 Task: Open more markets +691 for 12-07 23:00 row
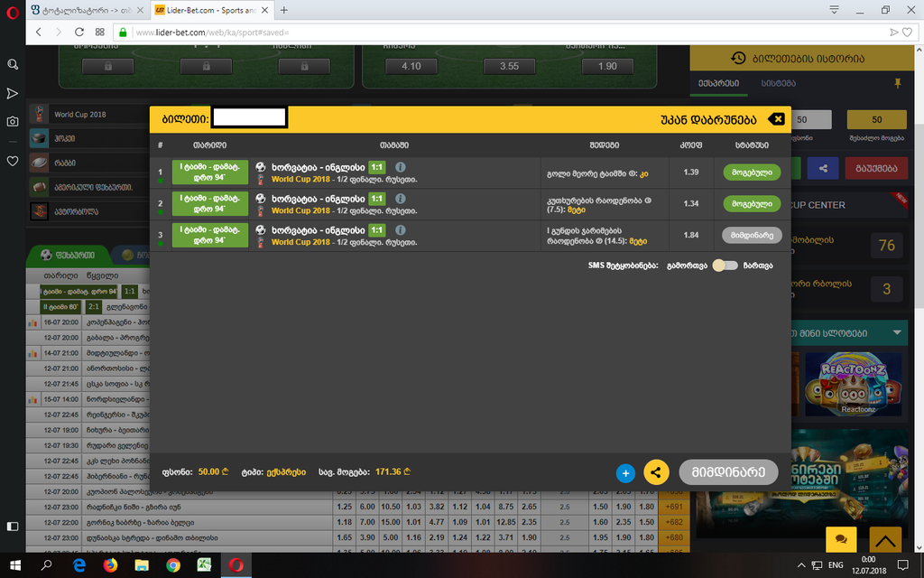tap(673, 507)
